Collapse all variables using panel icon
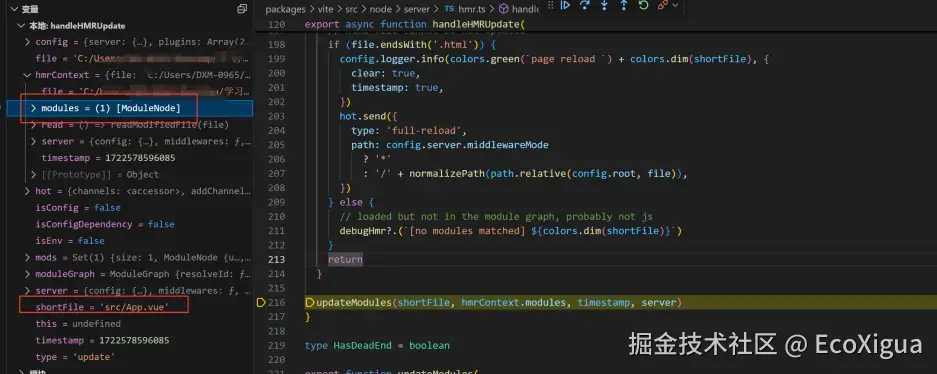The height and width of the screenshot is (374, 937). pos(242,9)
